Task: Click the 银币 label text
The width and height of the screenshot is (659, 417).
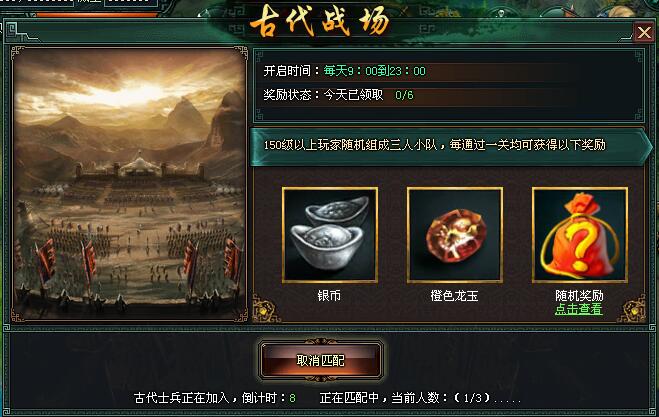Action: tap(329, 296)
